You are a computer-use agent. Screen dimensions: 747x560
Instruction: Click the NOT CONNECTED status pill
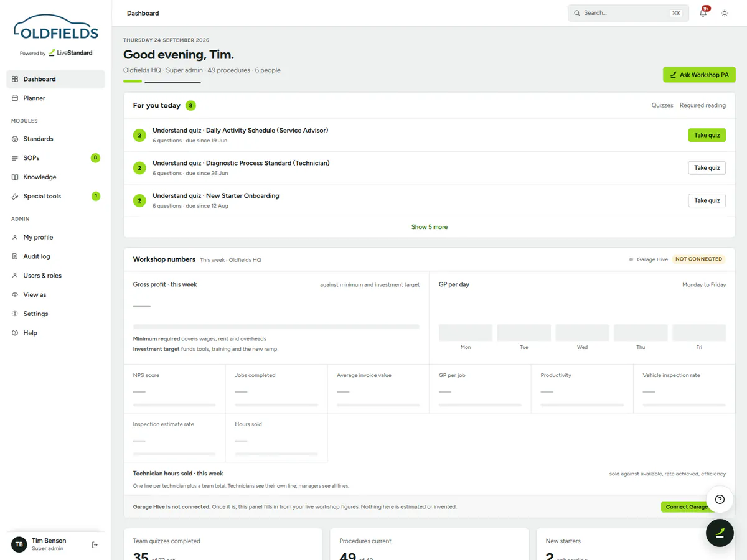pyautogui.click(x=698, y=259)
